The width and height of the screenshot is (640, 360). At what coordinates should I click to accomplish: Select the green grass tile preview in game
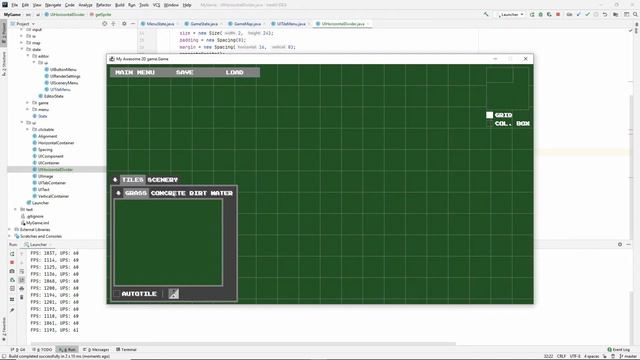point(168,242)
